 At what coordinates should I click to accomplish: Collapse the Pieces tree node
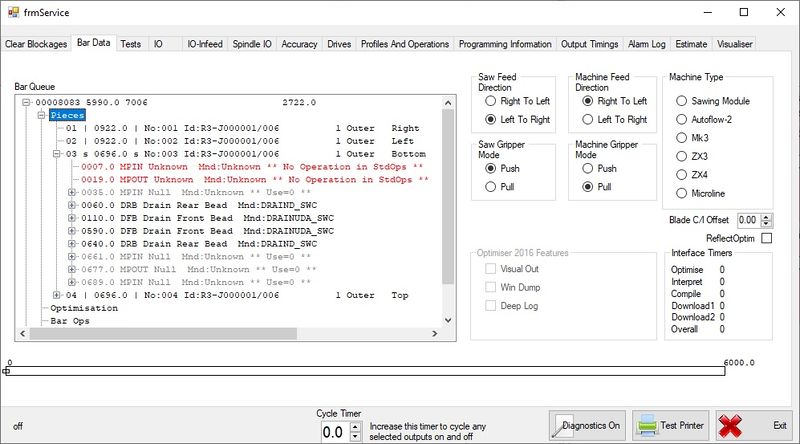coord(42,115)
